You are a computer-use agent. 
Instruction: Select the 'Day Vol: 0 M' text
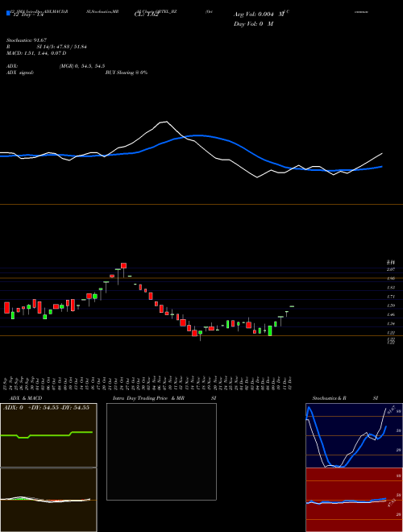click(x=253, y=24)
